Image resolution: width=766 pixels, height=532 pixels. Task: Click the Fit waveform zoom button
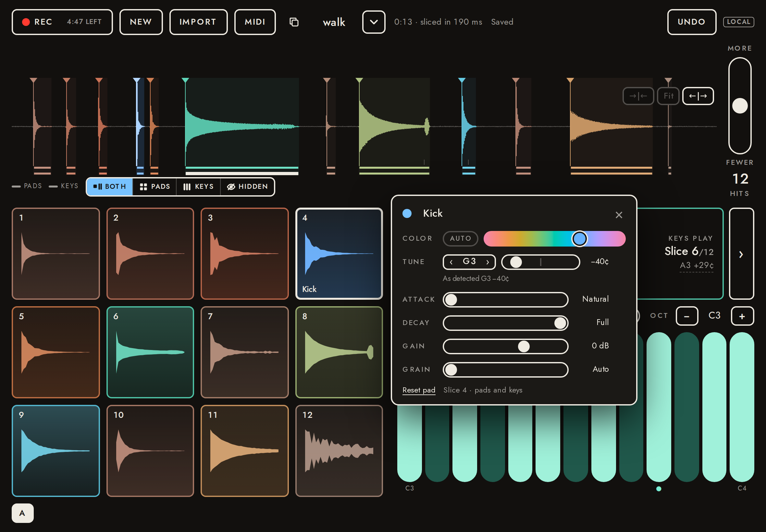coord(668,96)
